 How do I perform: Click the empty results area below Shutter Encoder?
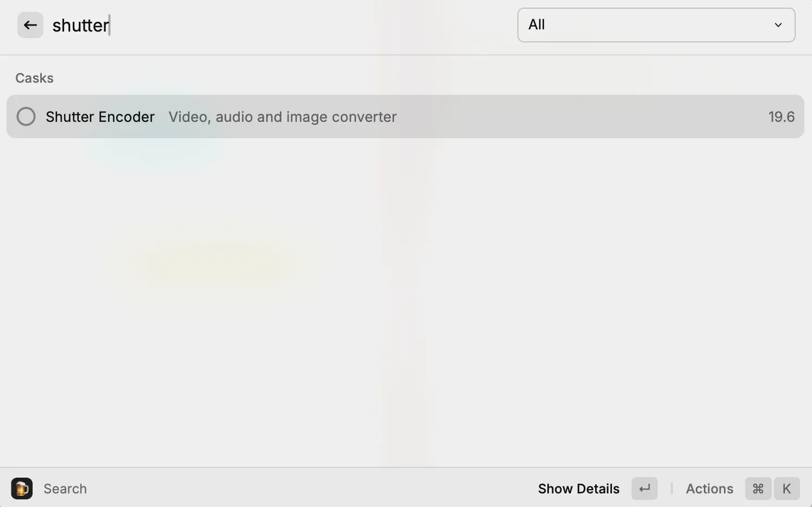pos(405,302)
